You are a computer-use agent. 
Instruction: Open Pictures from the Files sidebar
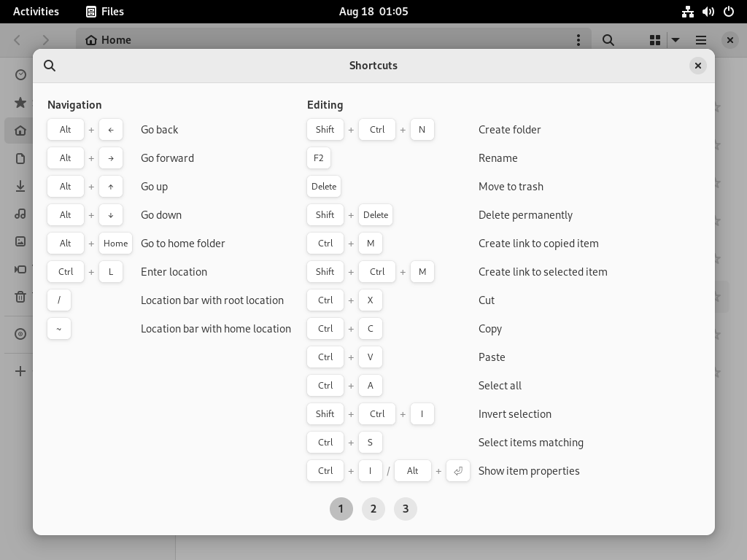click(x=20, y=241)
